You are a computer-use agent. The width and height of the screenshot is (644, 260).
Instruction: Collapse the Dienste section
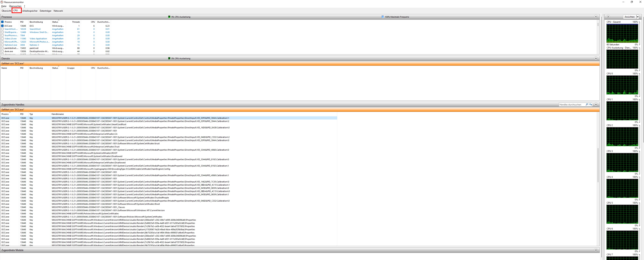(x=596, y=58)
